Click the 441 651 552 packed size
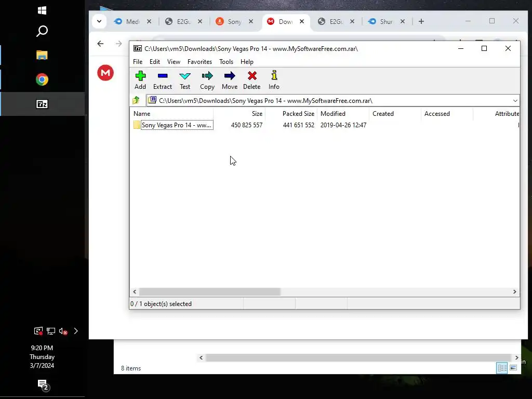The height and width of the screenshot is (399, 532). (299, 125)
